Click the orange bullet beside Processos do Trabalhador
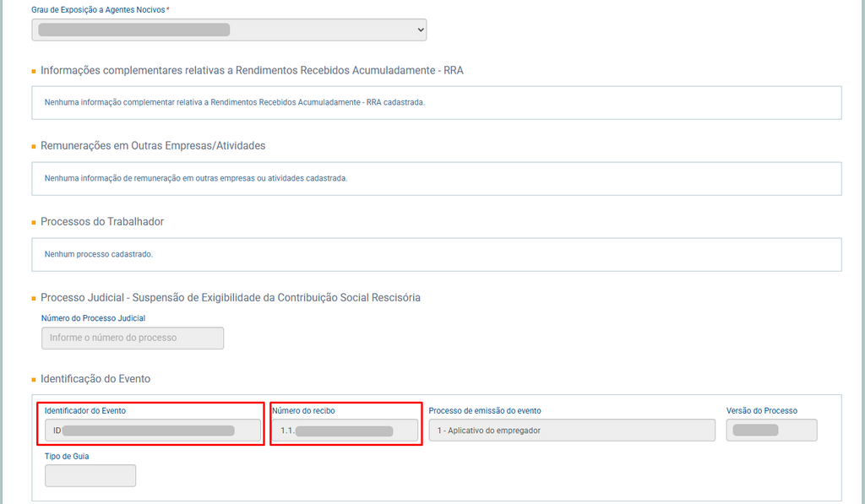Viewport: 865px width, 504px height. (34, 223)
